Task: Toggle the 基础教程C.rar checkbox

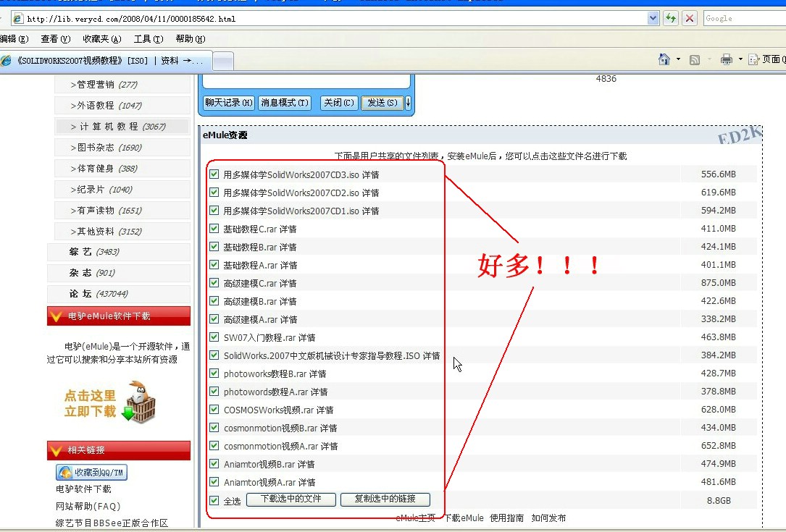Action: pyautogui.click(x=214, y=229)
